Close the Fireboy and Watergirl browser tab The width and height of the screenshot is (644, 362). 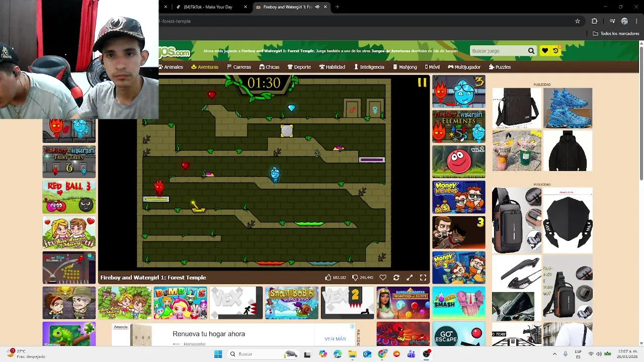click(325, 7)
